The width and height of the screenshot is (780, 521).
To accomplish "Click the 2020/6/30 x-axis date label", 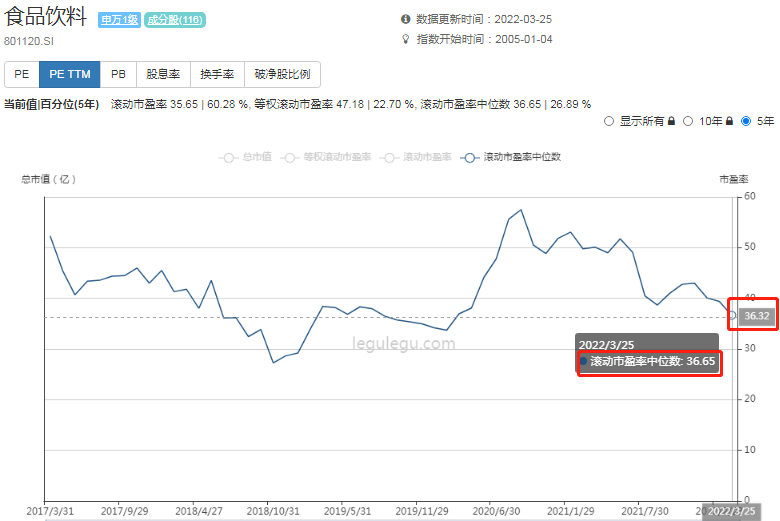I will pyautogui.click(x=496, y=511).
